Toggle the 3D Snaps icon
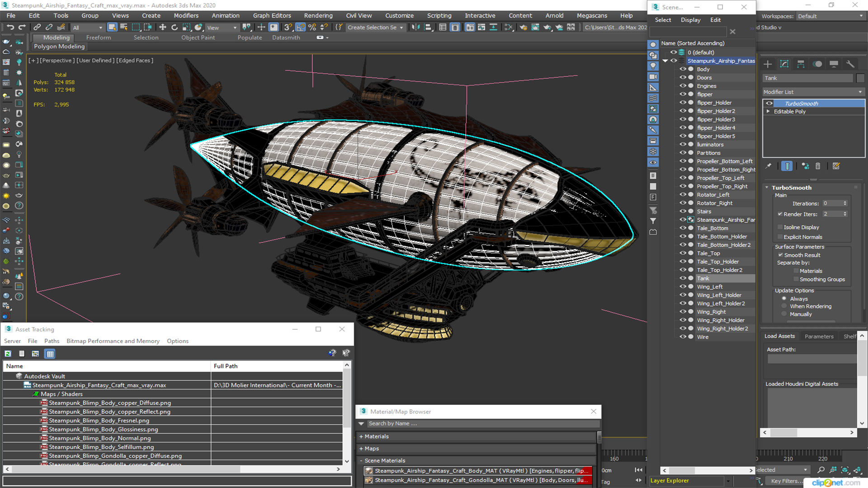This screenshot has height=488, width=868. [x=288, y=28]
